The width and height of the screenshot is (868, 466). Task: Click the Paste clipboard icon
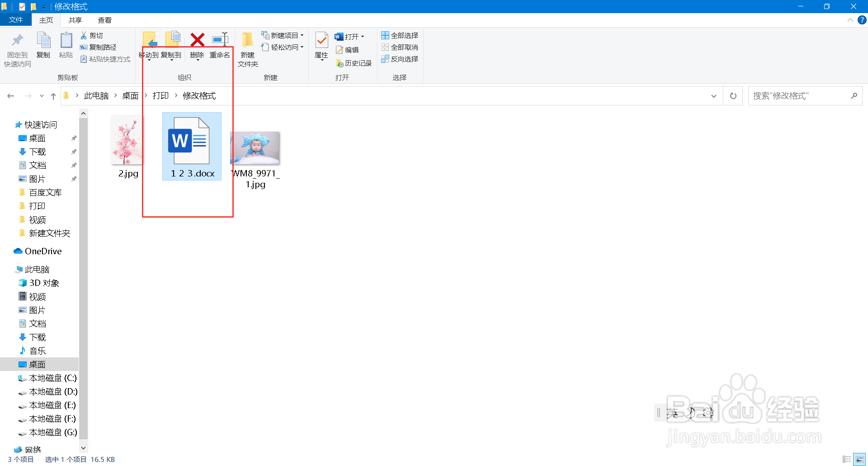point(66,45)
